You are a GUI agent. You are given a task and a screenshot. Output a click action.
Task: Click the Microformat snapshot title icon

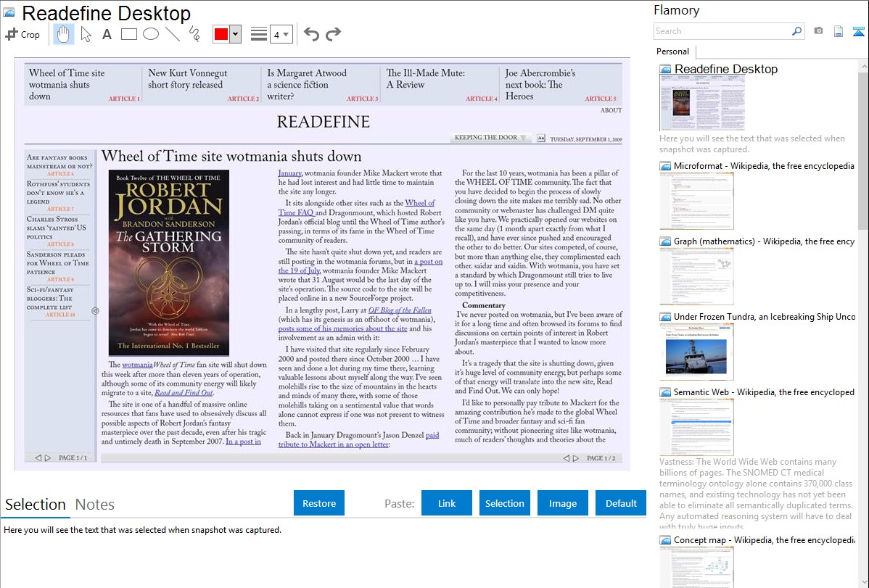pos(665,166)
